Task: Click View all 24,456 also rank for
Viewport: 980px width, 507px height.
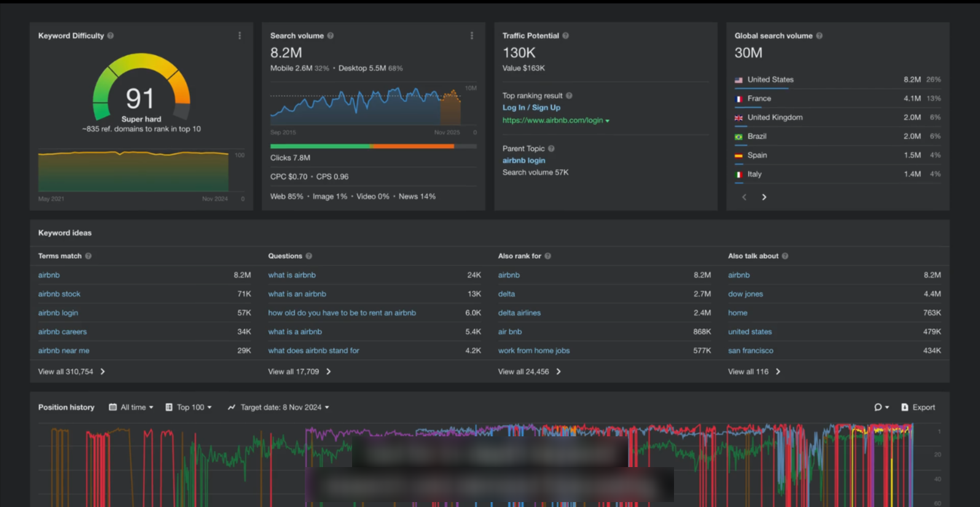Action: 530,372
